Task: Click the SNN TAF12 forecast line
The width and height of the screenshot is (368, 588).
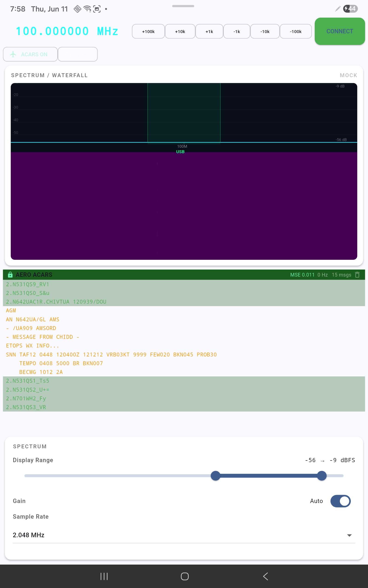Action: pos(111,354)
